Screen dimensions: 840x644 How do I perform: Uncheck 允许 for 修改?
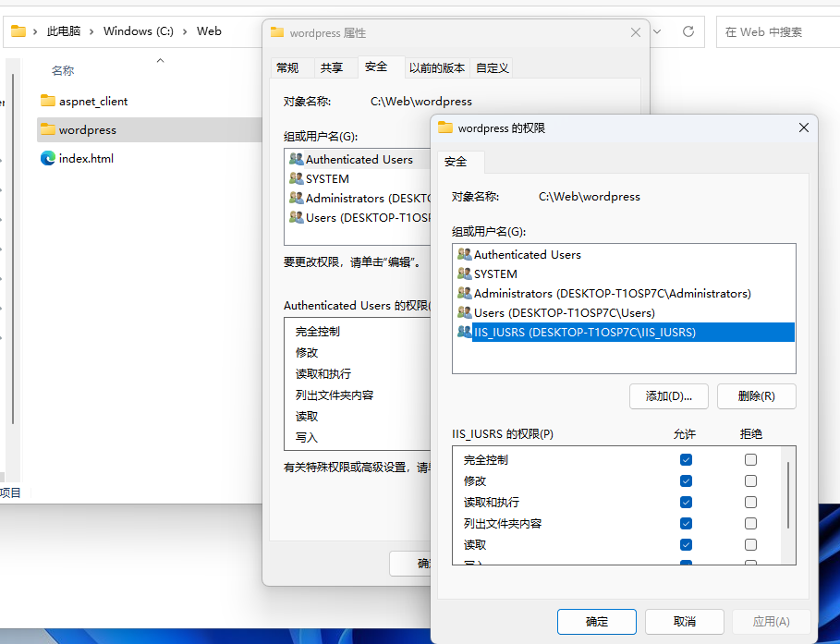pos(686,480)
